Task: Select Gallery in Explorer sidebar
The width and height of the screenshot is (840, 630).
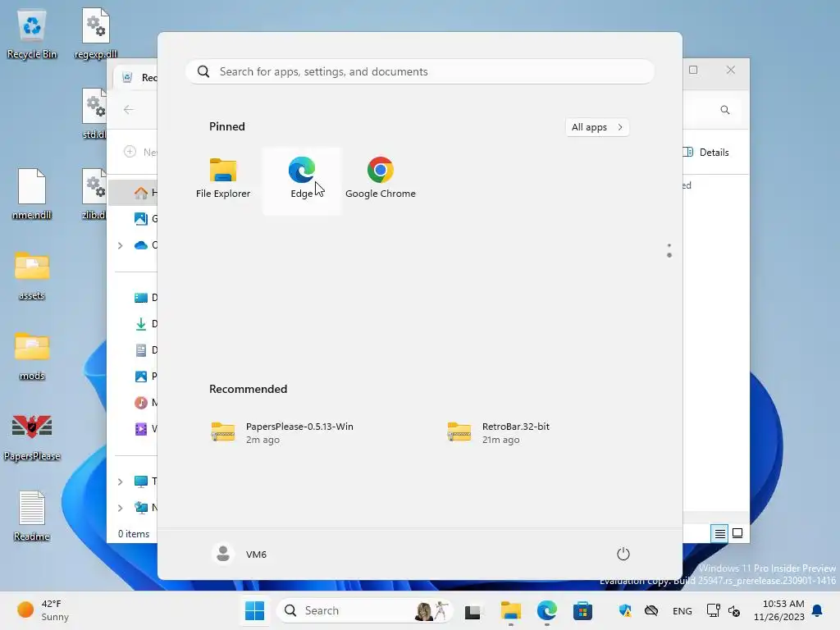Action: (x=144, y=218)
